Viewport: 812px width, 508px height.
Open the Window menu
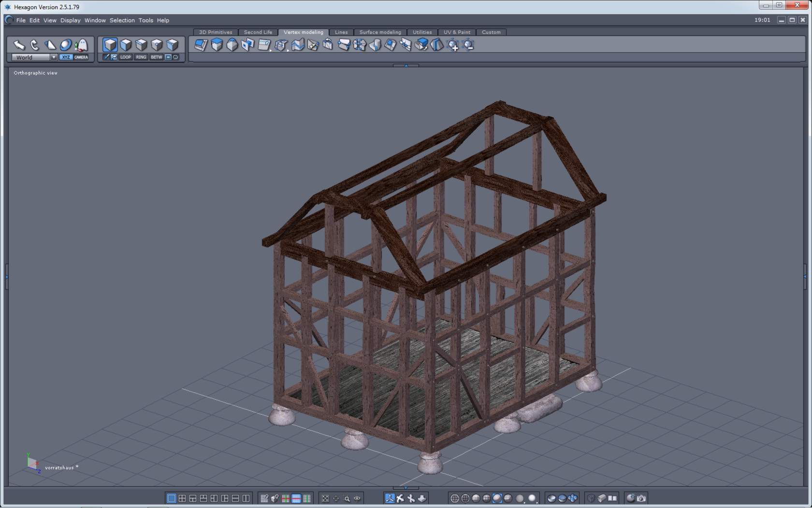(x=95, y=20)
